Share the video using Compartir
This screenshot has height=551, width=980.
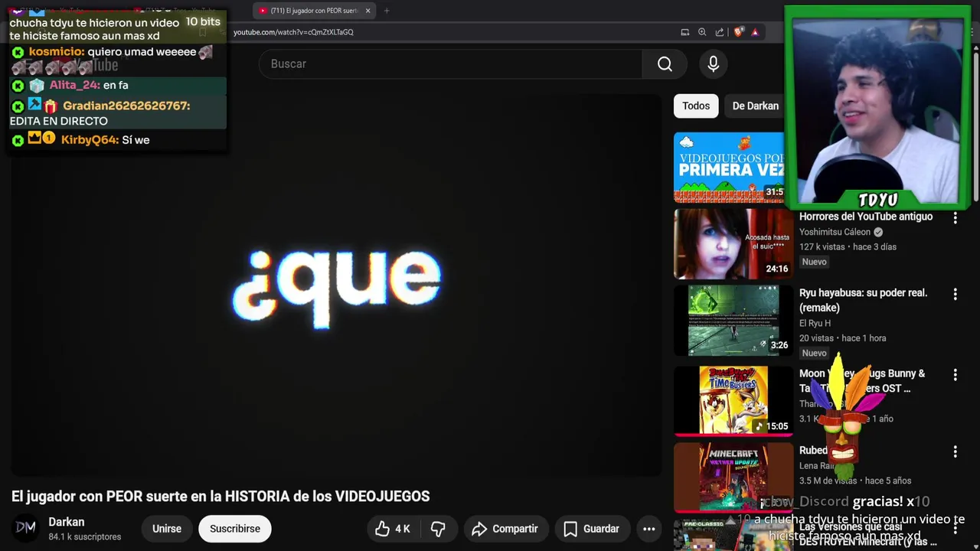505,529
